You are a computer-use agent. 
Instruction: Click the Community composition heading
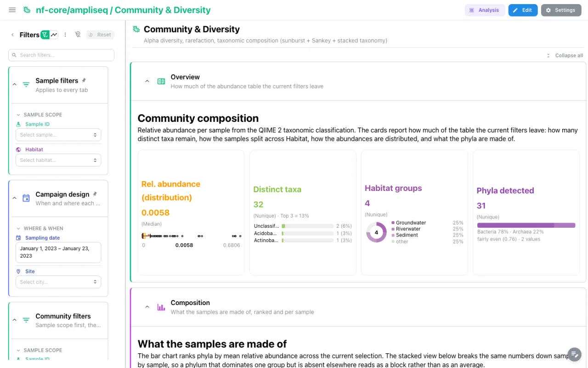point(198,118)
